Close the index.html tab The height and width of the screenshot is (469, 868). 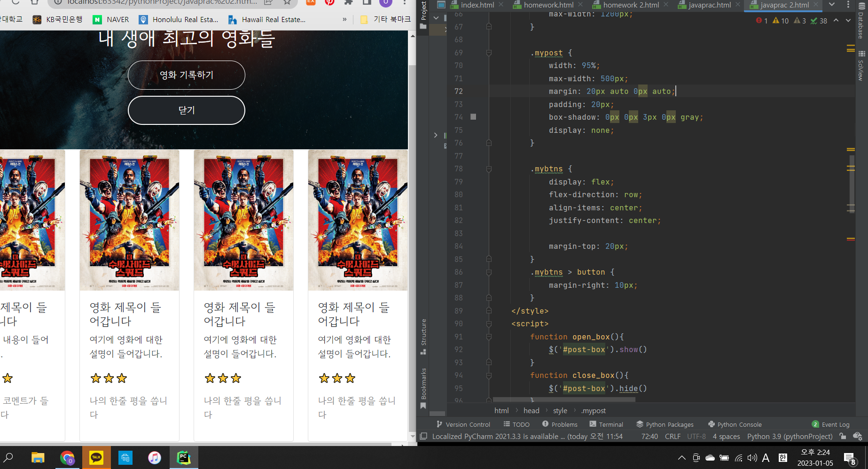[501, 5]
